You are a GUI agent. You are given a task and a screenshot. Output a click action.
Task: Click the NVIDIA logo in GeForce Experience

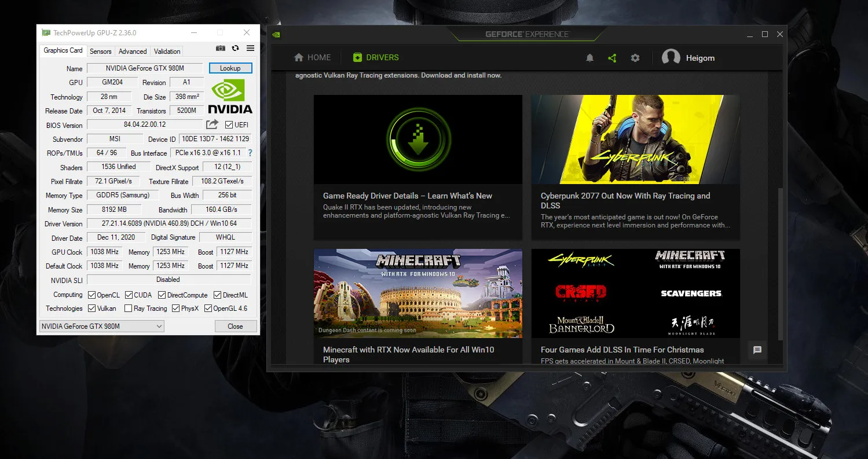277,34
